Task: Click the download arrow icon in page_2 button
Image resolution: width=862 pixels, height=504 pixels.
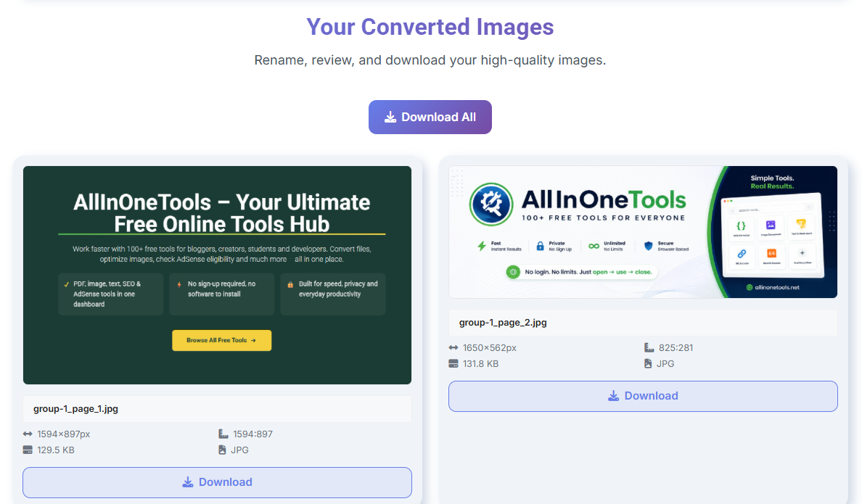Action: 614,396
